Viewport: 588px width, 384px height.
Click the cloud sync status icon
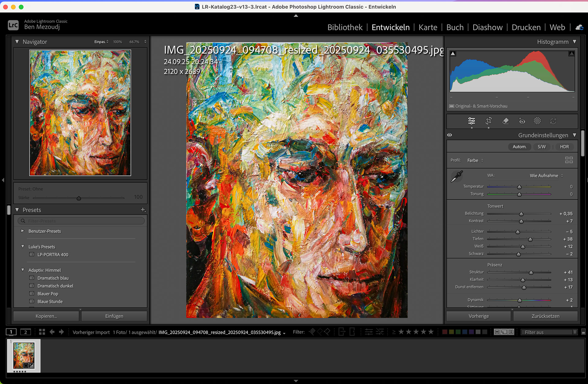[x=579, y=28]
